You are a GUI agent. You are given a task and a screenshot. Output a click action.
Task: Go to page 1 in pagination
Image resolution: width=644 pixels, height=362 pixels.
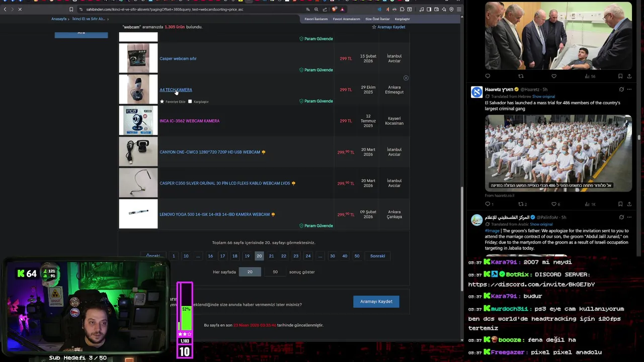tap(174, 256)
